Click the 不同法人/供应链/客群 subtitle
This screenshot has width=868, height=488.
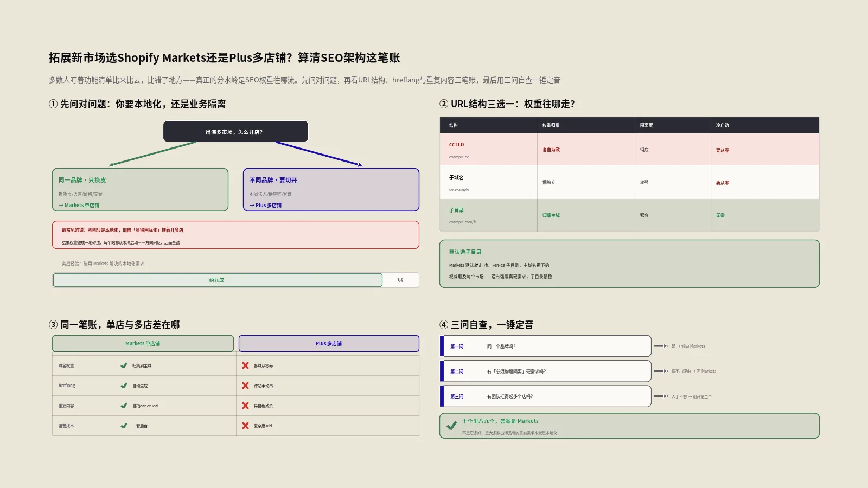[271, 194]
